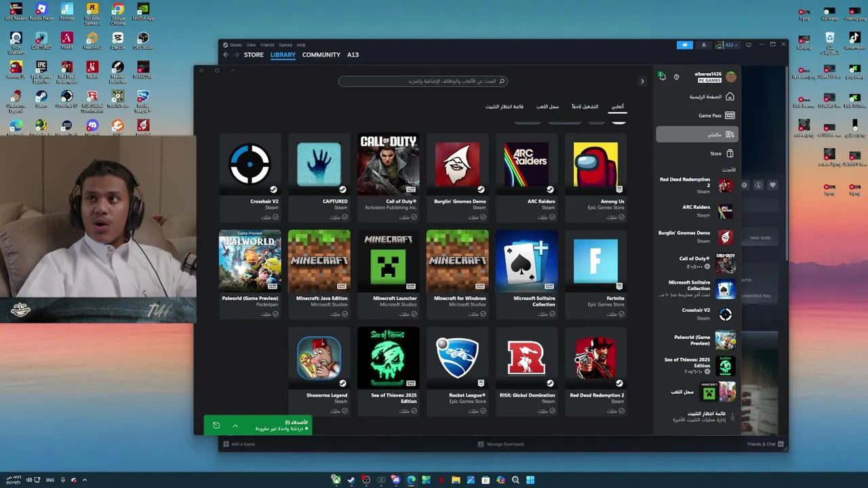The image size is (868, 488).
Task: Open the الصفحة الرئيسية home item in the sidebar
Action: tap(696, 96)
